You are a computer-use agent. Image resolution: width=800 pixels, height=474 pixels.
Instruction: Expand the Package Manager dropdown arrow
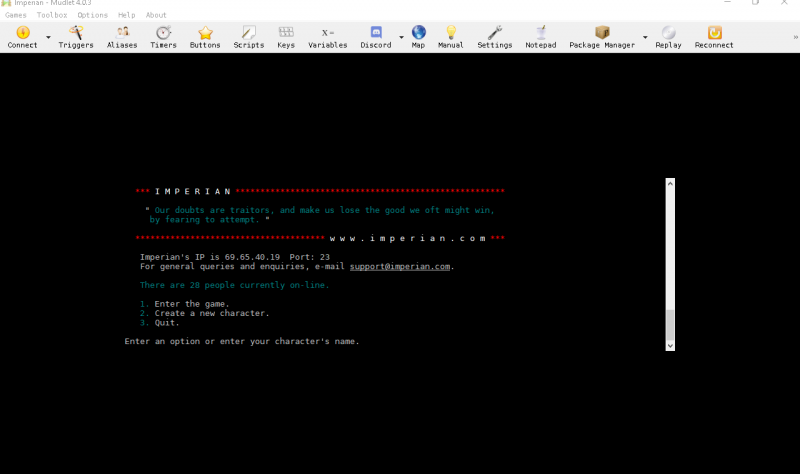645,37
